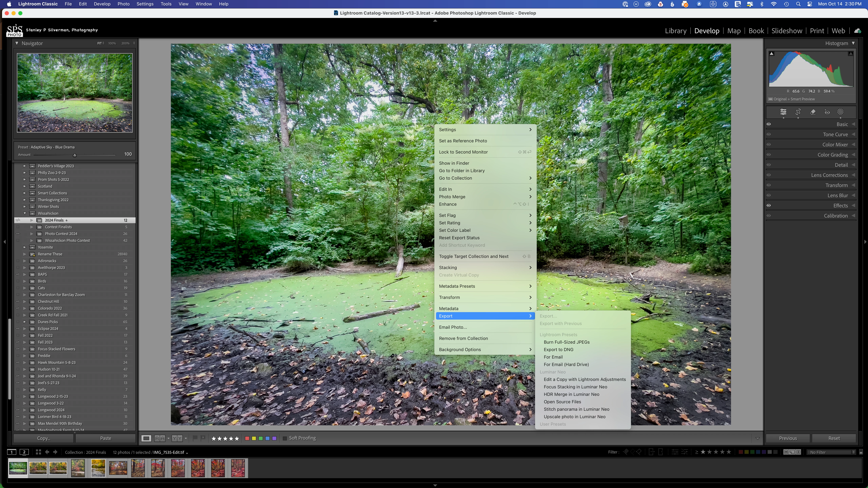Select the second filmstrip thumbnail

[x=38, y=468]
